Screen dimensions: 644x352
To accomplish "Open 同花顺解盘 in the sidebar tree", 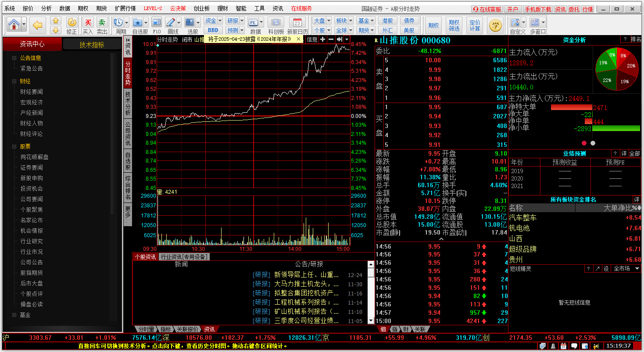I will pyautogui.click(x=35, y=157).
